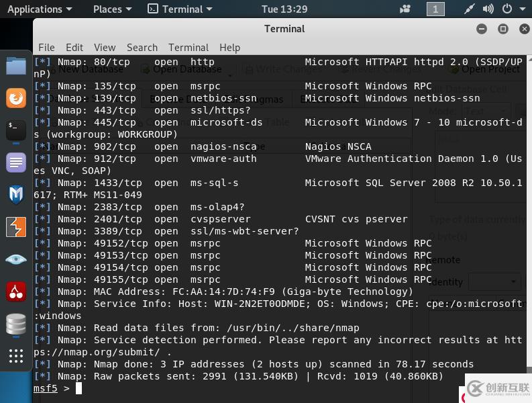Click the msf5 prompt label
Viewport: 532px width, 403px height.
46,388
